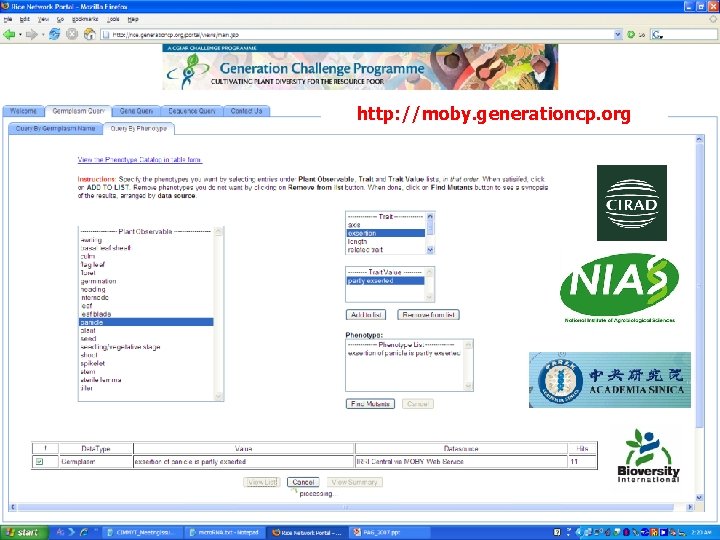Reload the page with the Refresh icon
720x540 pixels.
coord(55,34)
